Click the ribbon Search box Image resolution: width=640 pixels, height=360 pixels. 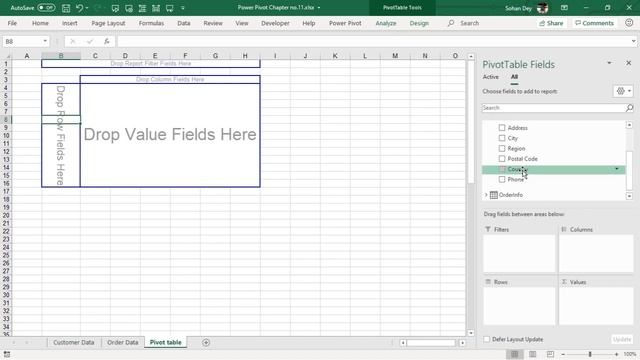point(469,23)
